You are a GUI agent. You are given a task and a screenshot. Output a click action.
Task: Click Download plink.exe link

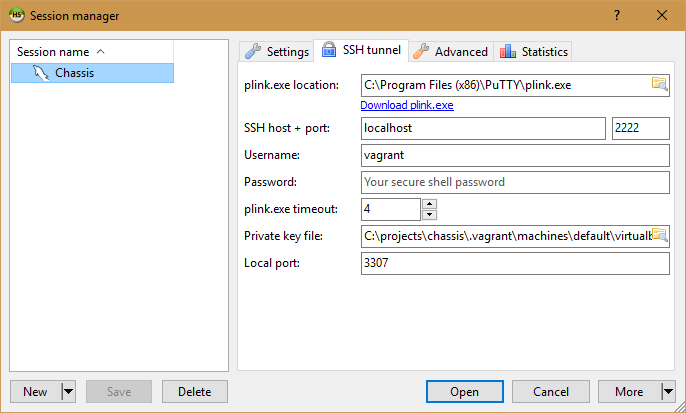pyautogui.click(x=407, y=105)
